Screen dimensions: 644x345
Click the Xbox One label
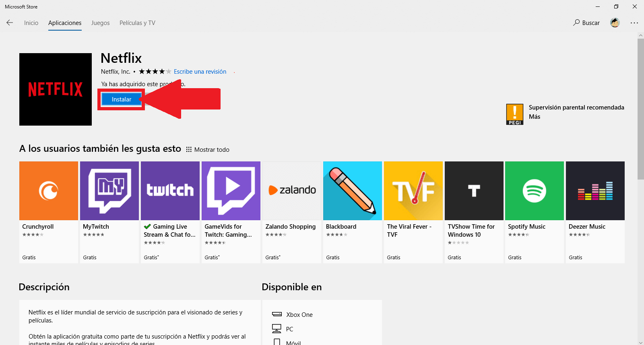click(x=299, y=315)
